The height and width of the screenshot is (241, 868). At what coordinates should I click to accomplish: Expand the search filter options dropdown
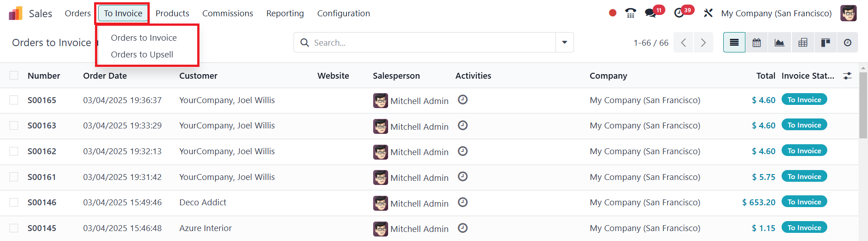564,43
